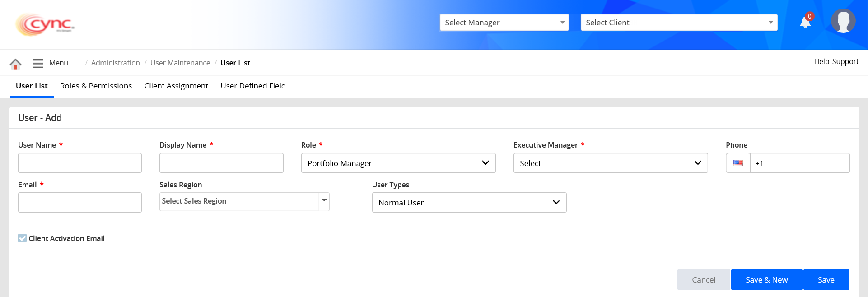Open the hamburger Menu icon
Screen dimensions: 868x297
coord(38,63)
